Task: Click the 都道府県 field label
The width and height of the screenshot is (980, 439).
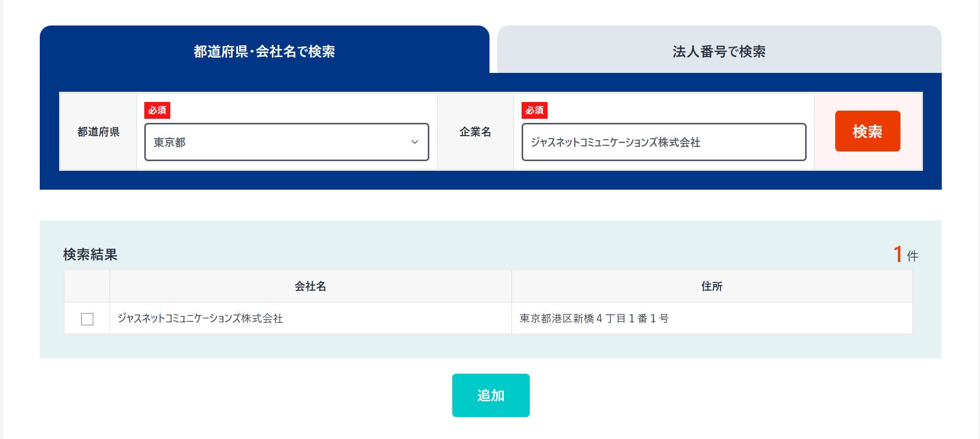Action: click(x=98, y=132)
